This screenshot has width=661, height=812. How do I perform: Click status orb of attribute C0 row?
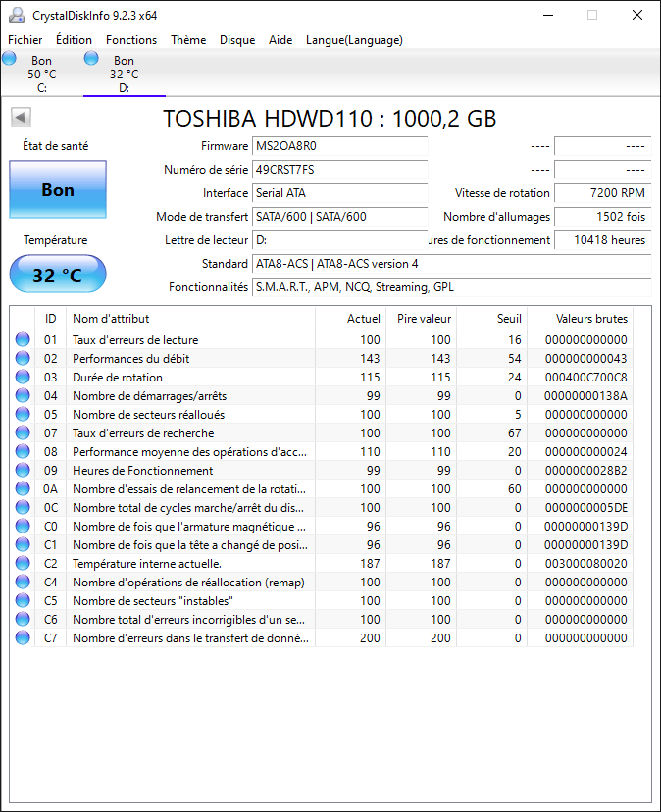[x=23, y=527]
